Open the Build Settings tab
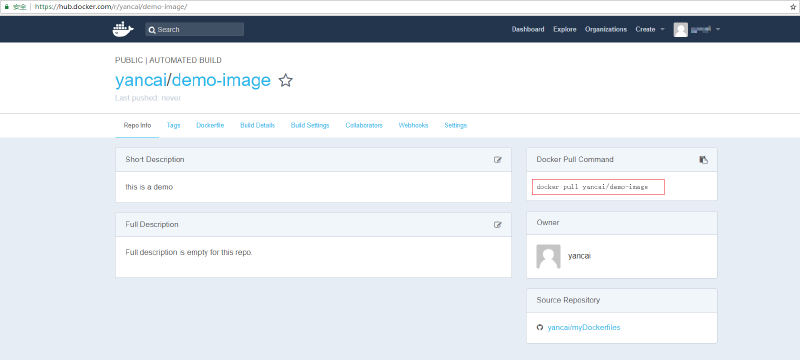This screenshot has height=360, width=800. pyautogui.click(x=310, y=125)
